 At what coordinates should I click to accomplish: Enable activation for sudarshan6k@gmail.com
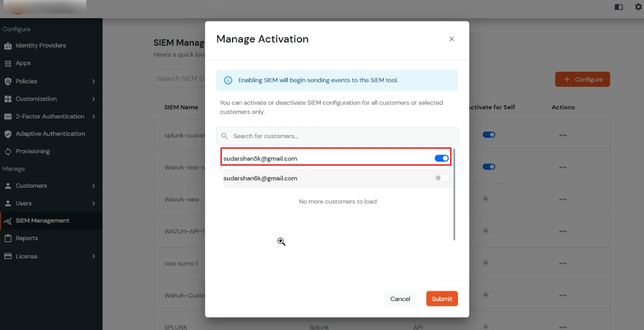click(x=441, y=178)
